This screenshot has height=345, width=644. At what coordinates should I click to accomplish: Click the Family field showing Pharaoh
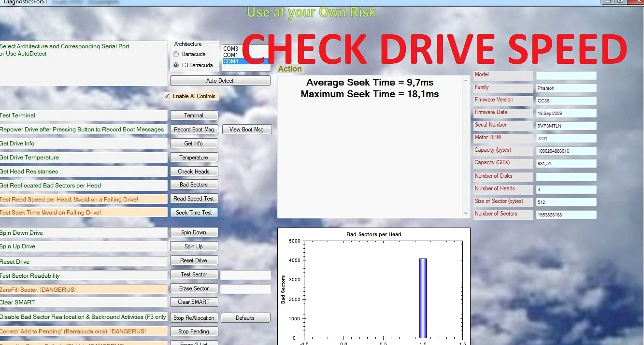[566, 88]
